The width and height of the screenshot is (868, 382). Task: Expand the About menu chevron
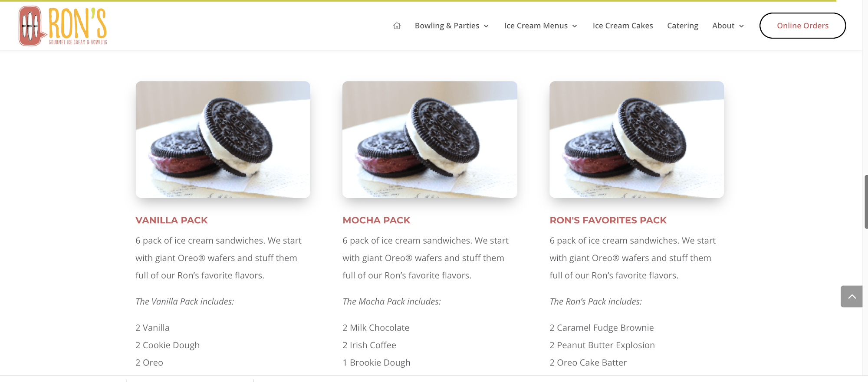click(741, 26)
